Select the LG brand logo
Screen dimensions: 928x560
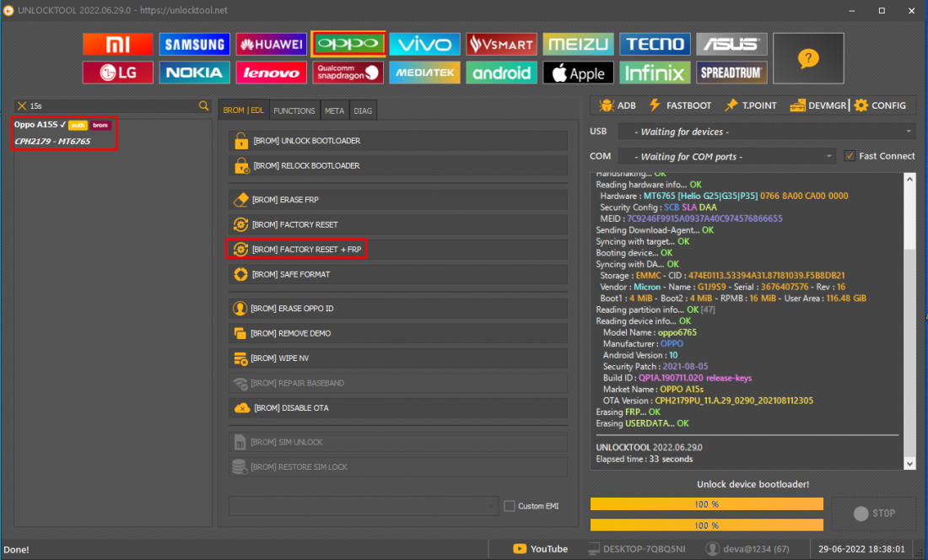[x=118, y=73]
